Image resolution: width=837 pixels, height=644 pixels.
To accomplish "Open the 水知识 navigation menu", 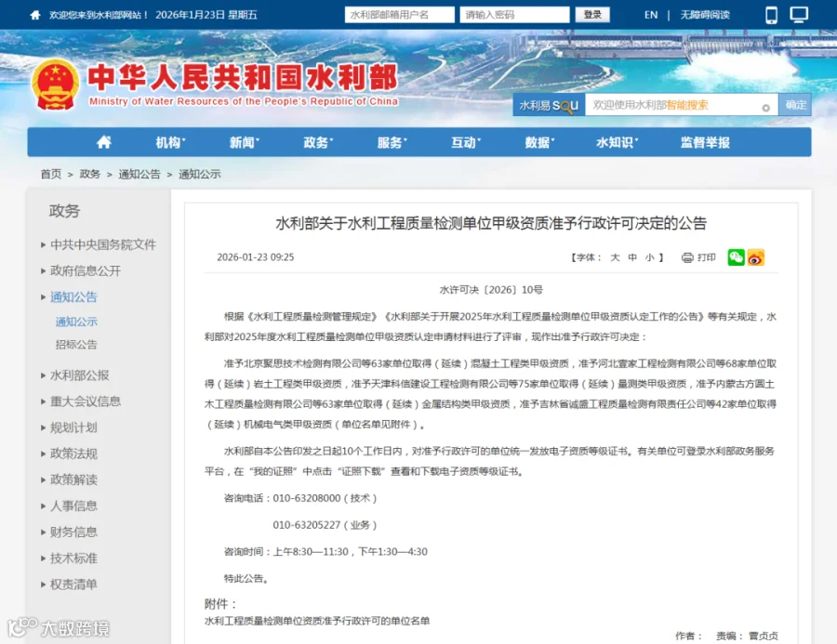I will [x=618, y=142].
